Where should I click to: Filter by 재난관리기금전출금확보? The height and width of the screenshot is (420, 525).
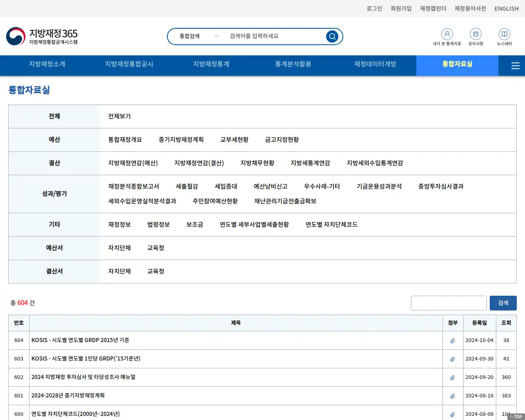(285, 201)
